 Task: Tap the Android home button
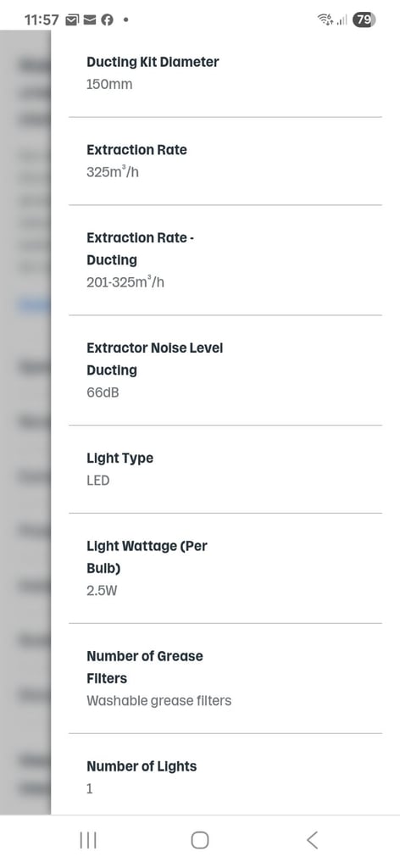200,840
